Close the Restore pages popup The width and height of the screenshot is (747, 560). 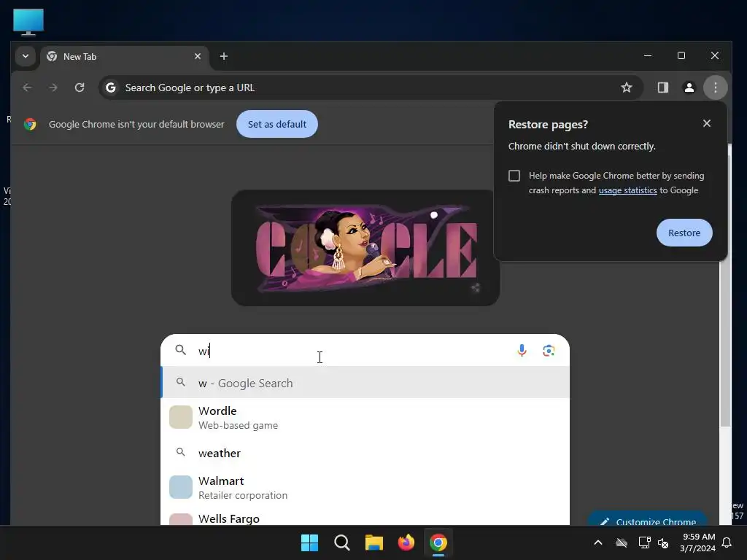point(706,124)
